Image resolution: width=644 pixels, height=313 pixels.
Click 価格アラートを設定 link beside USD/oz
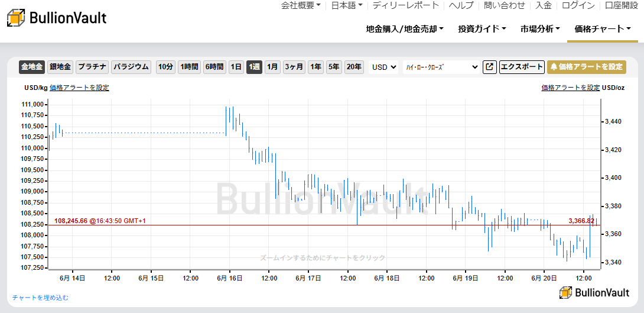(571, 88)
